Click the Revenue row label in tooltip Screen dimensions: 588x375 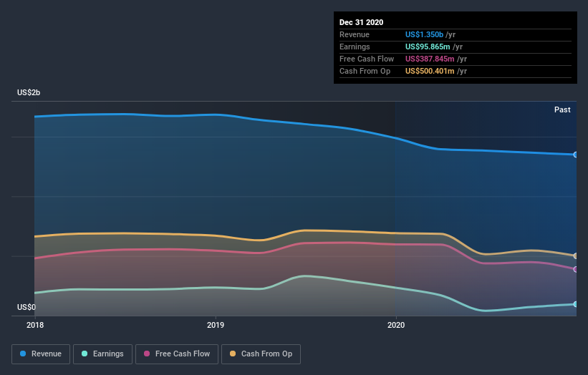[355, 34]
